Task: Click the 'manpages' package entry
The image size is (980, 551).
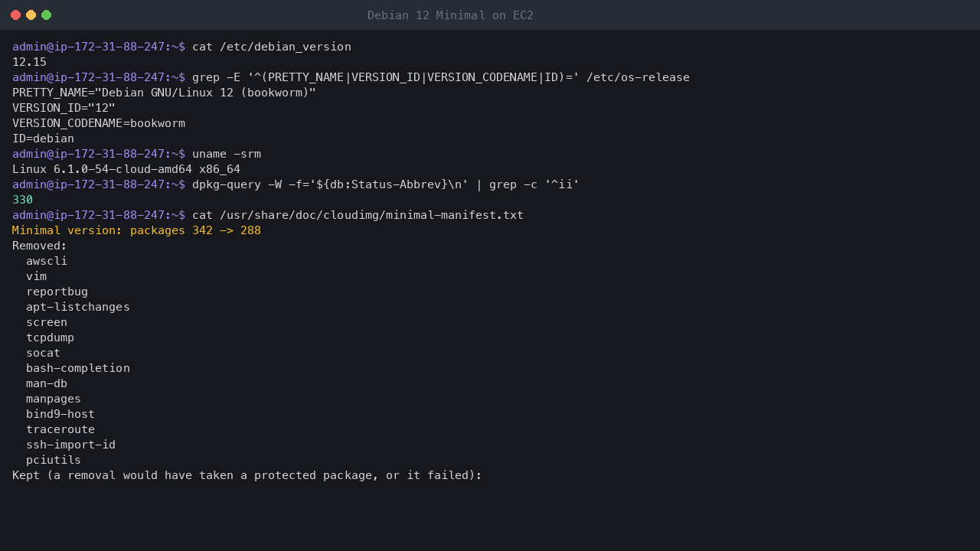Action: pyautogui.click(x=54, y=399)
